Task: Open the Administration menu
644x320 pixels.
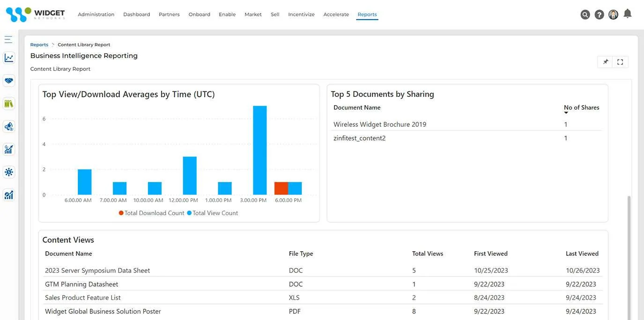Action: [96, 15]
